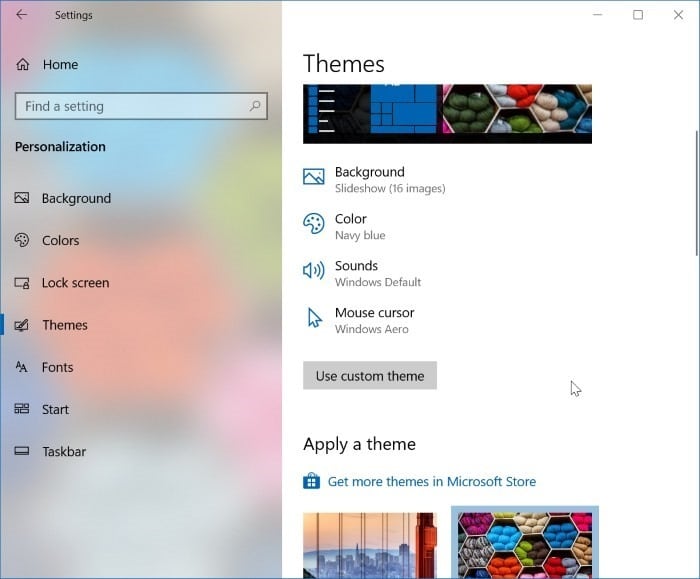700x579 pixels.
Task: Open Sounds Windows Default option
Action: pos(362,273)
